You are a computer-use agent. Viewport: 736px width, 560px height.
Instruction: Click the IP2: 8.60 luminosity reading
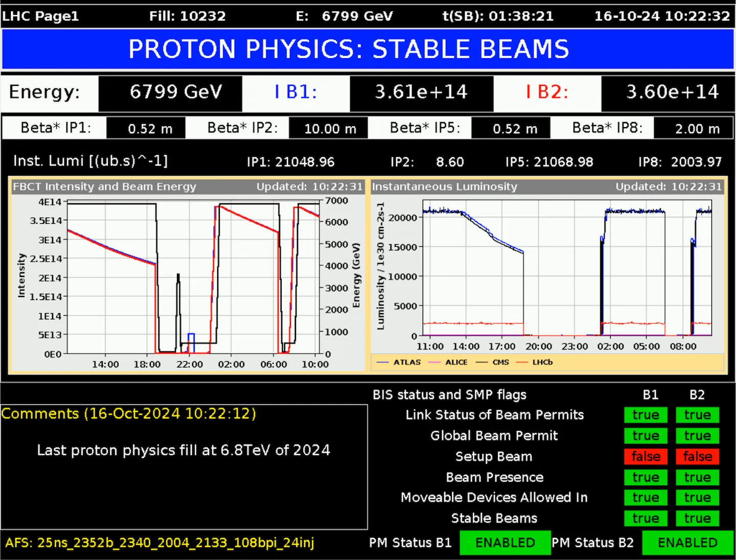427,162
